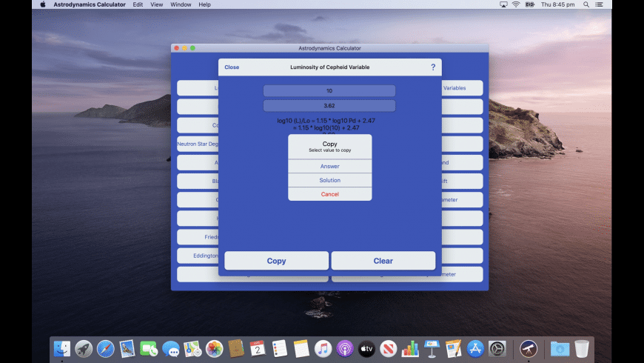The height and width of the screenshot is (363, 644).
Task: Open the Help menu
Action: tap(204, 4)
